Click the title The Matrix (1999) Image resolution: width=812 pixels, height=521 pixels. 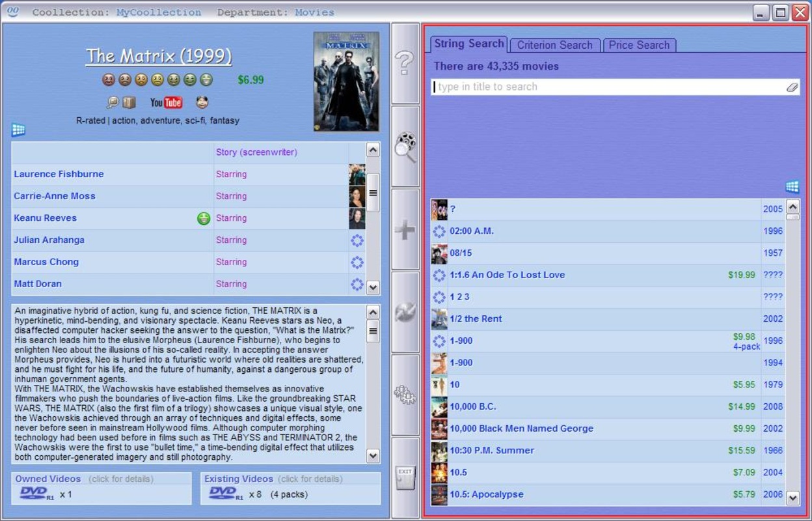[159, 56]
